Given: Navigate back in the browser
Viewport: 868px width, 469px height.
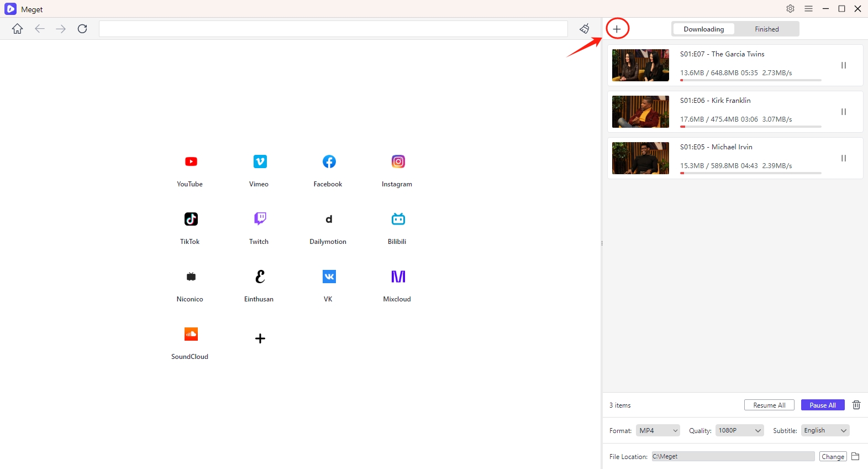Looking at the screenshot, I should point(40,29).
